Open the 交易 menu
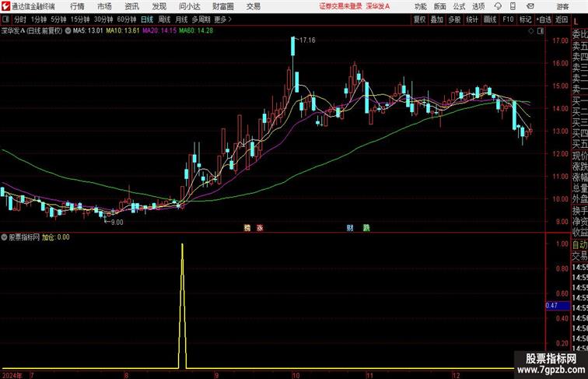 pyautogui.click(x=253, y=6)
